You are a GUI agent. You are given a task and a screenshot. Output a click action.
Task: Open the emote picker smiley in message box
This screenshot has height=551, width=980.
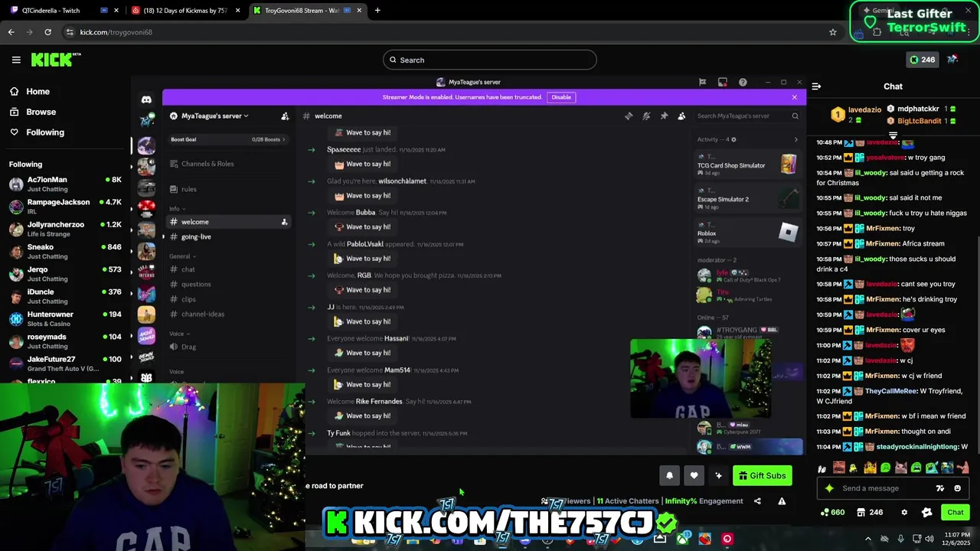(957, 488)
